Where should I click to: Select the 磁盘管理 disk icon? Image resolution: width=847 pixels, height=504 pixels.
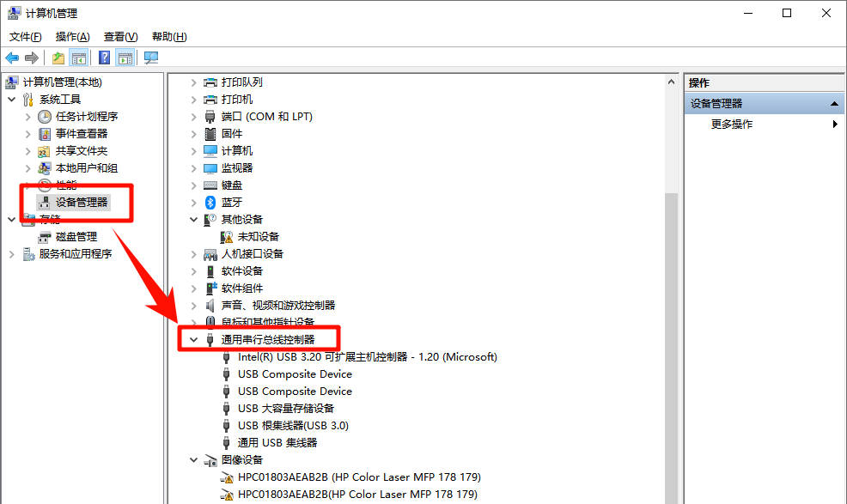45,237
